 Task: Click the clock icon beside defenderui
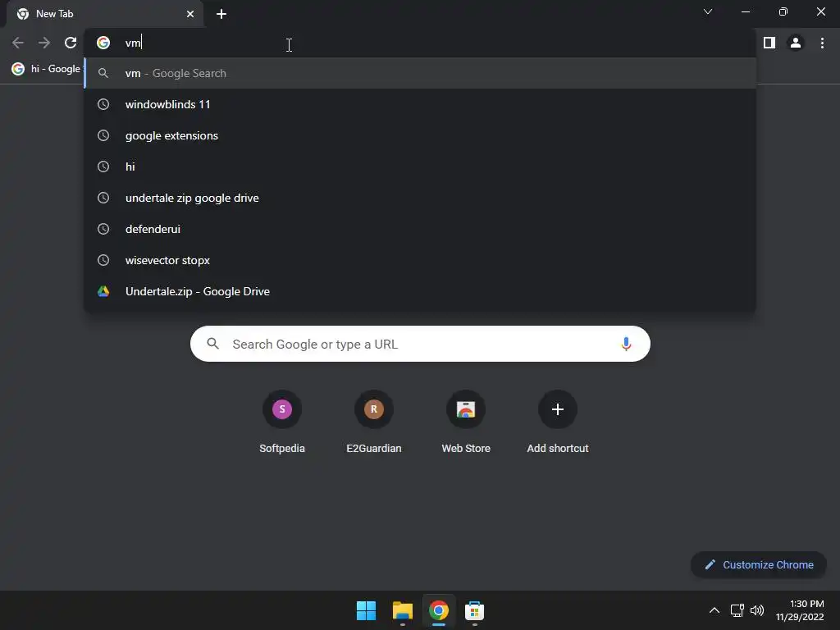pyautogui.click(x=103, y=229)
